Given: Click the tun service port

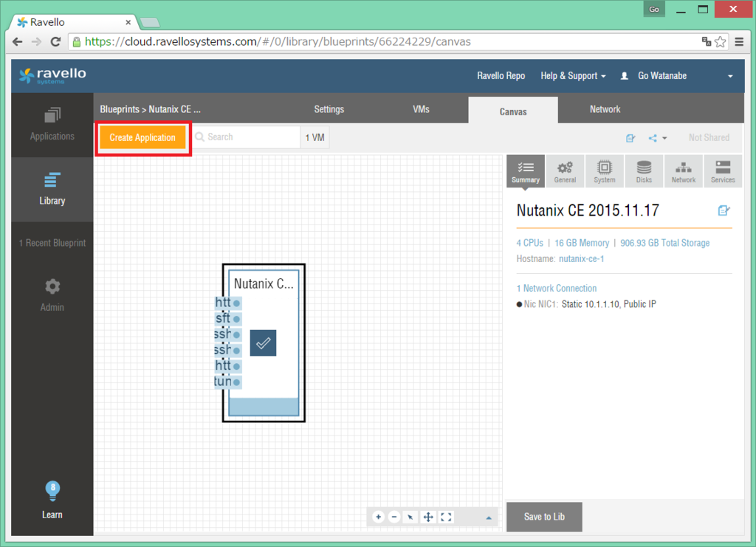Looking at the screenshot, I should tap(227, 382).
